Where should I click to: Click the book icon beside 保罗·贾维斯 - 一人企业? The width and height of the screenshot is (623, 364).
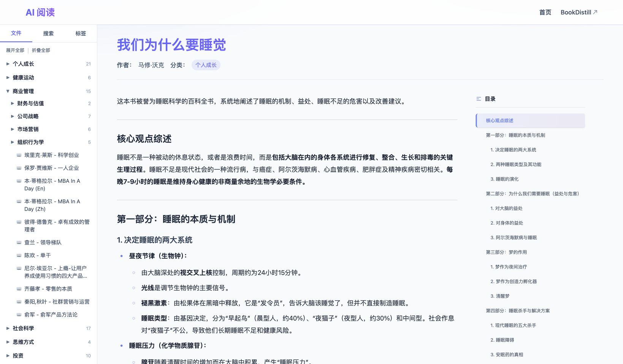tap(19, 168)
